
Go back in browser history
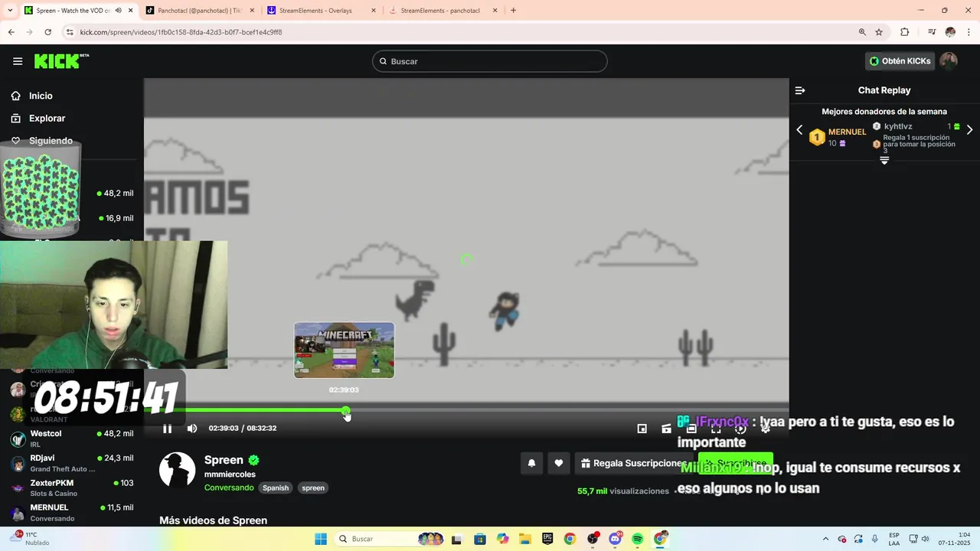(x=11, y=32)
